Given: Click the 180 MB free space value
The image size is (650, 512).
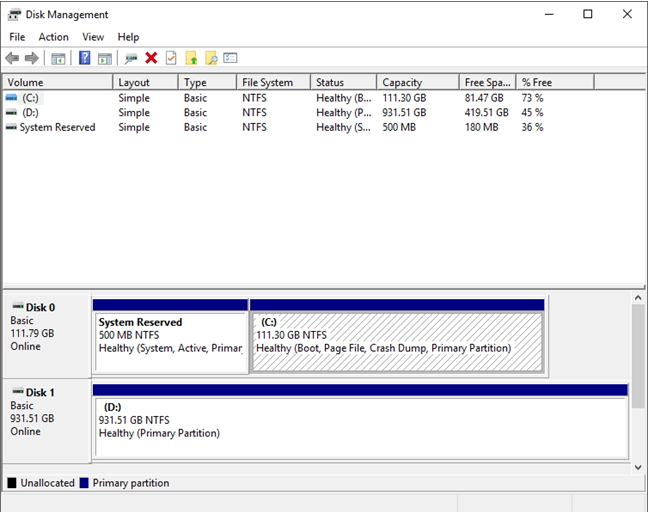Looking at the screenshot, I should [481, 127].
